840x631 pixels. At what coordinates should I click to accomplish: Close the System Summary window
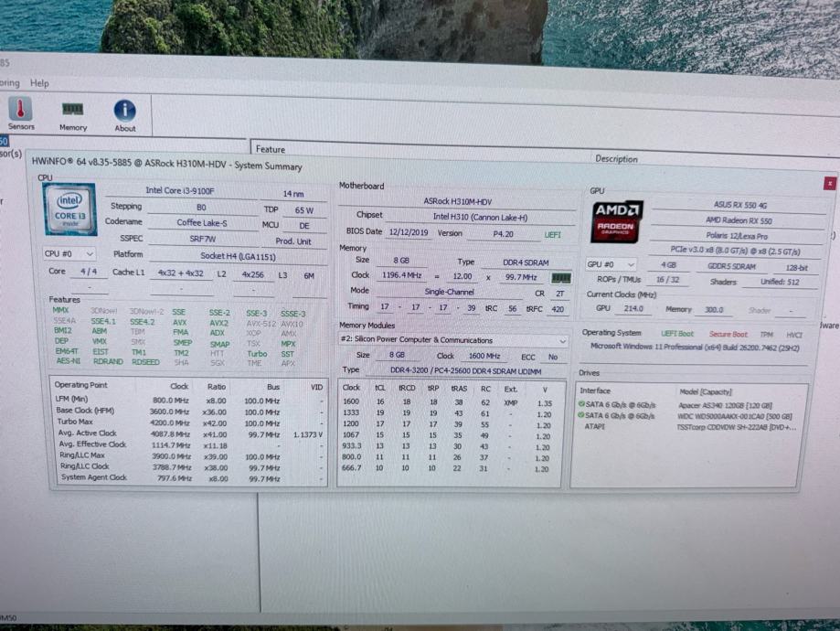[830, 184]
